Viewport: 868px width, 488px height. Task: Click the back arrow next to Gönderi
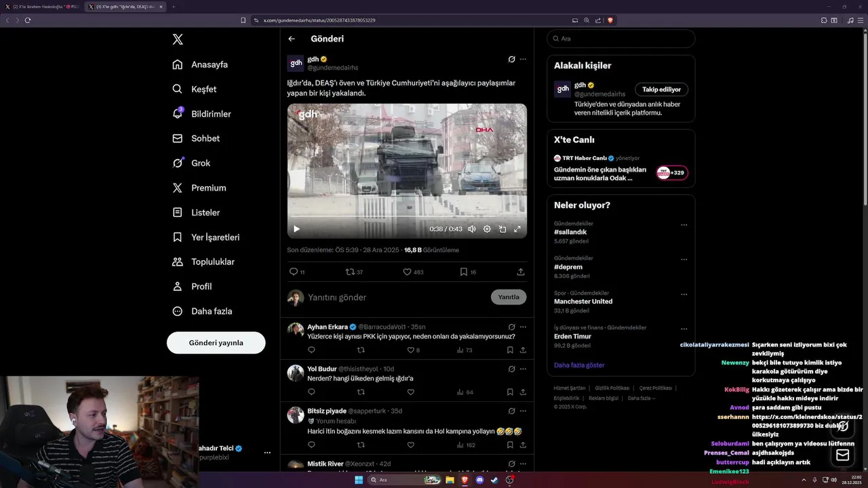point(292,39)
